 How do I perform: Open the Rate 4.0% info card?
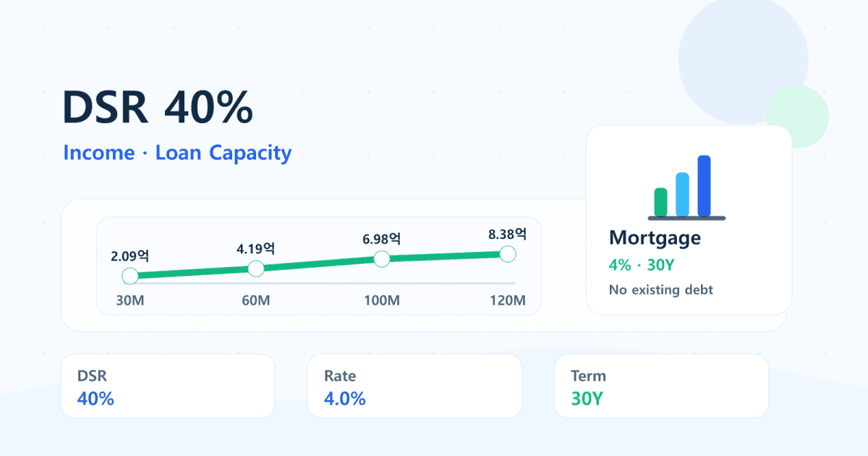pyautogui.click(x=414, y=386)
